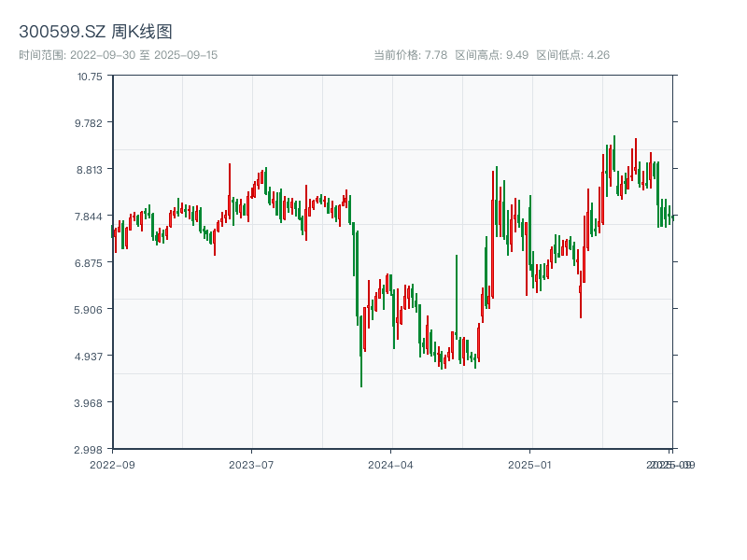Click the chart title 300599.SZ 周K线图
Image resolution: width=747 pixels, height=560 pixels.
[95, 33]
